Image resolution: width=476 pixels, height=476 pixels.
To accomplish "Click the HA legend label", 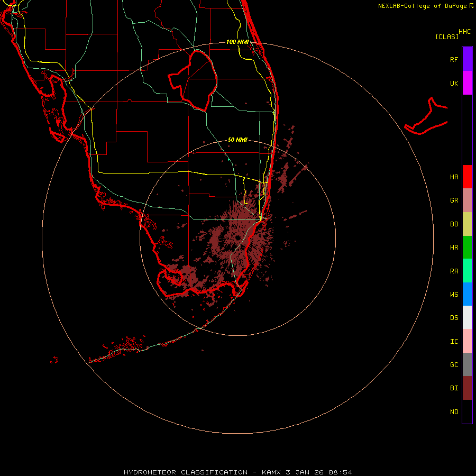I will pyautogui.click(x=454, y=177).
